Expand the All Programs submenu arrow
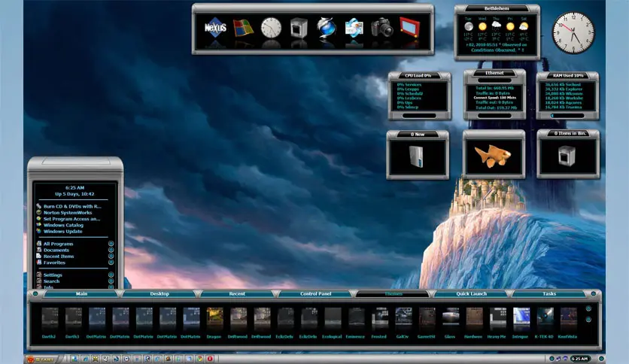Image resolution: width=629 pixels, height=364 pixels. point(111,244)
